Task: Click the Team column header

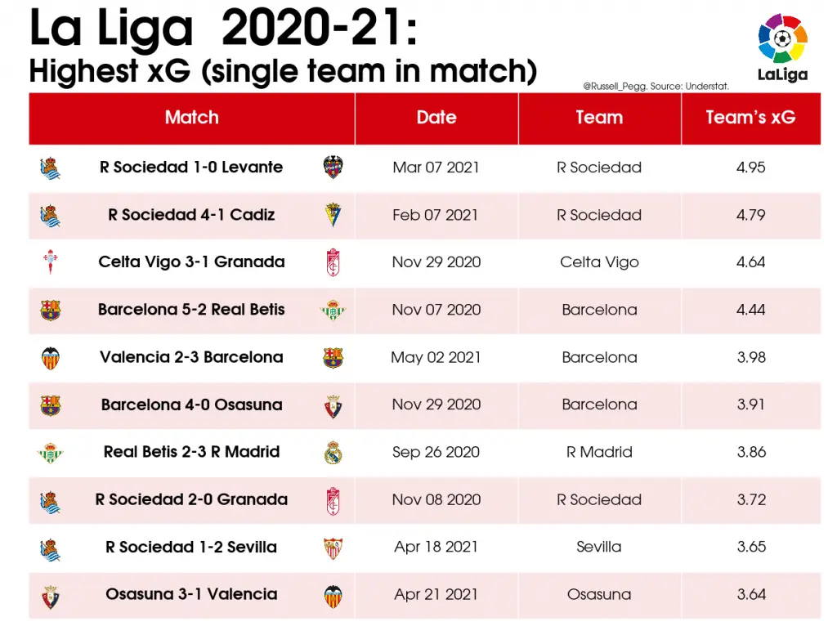Action: pyautogui.click(x=599, y=118)
